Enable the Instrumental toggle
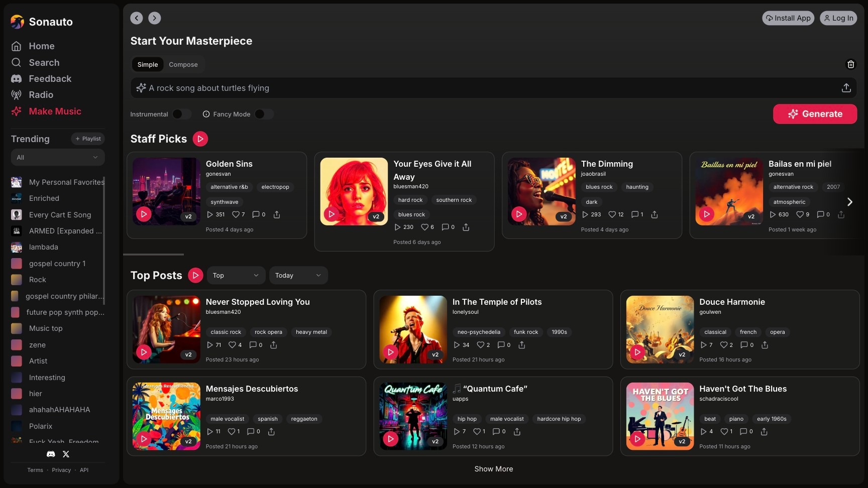 pyautogui.click(x=181, y=114)
